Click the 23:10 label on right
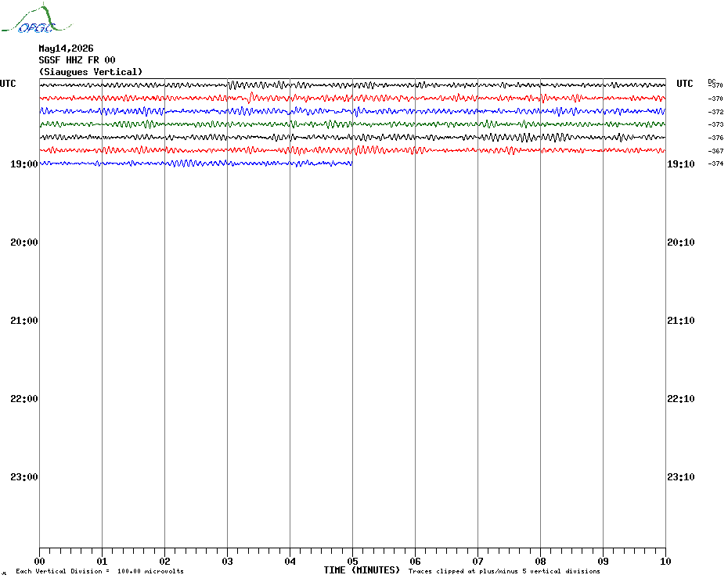Viewport: 728px width, 582px height. (681, 477)
